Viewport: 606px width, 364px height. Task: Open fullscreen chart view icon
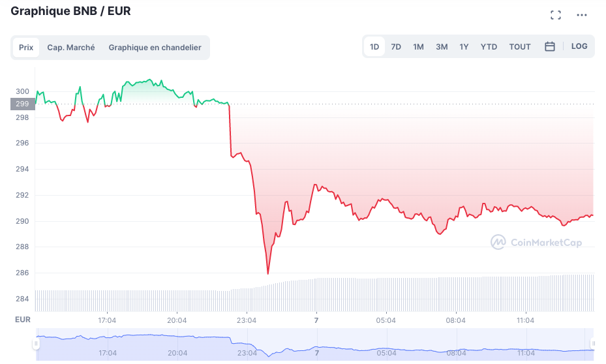point(556,15)
